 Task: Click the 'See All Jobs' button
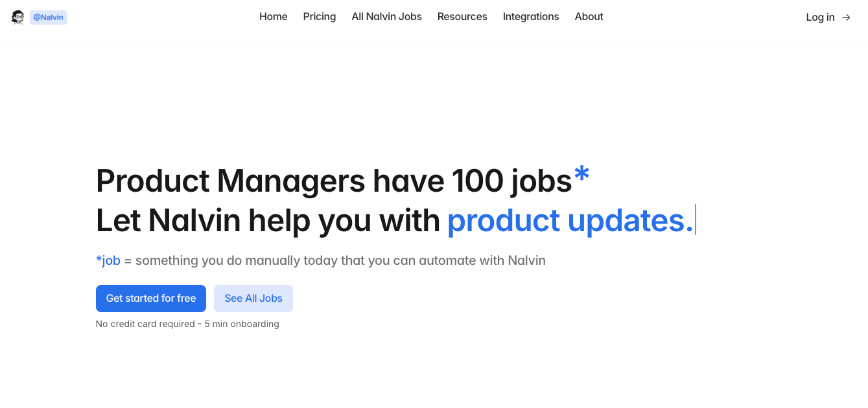click(x=253, y=299)
